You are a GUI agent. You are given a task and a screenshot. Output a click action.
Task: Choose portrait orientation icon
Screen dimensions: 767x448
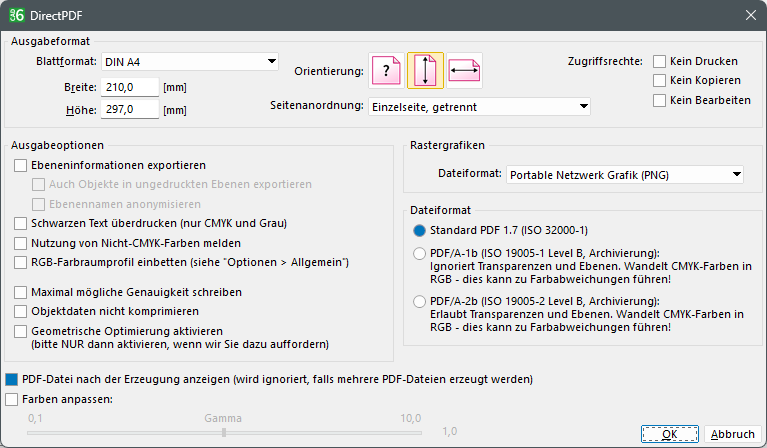[425, 71]
